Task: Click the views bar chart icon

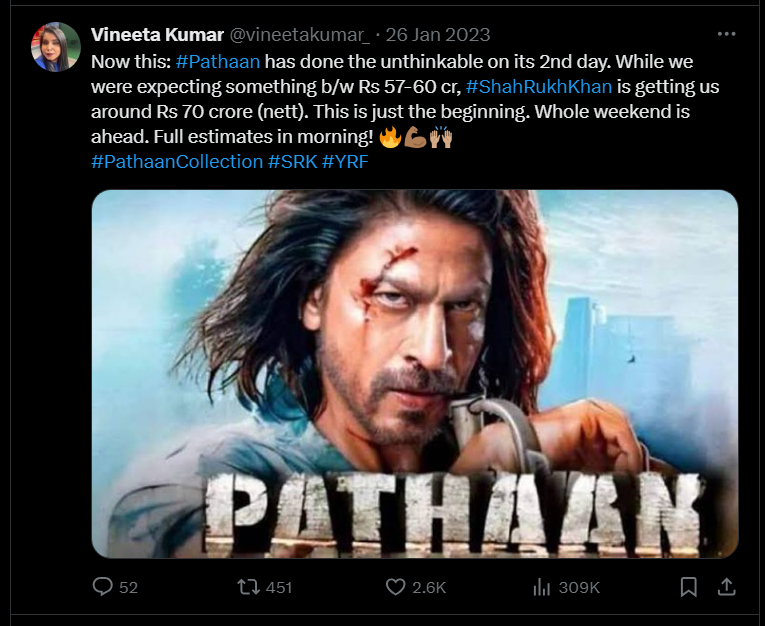Action: (543, 587)
